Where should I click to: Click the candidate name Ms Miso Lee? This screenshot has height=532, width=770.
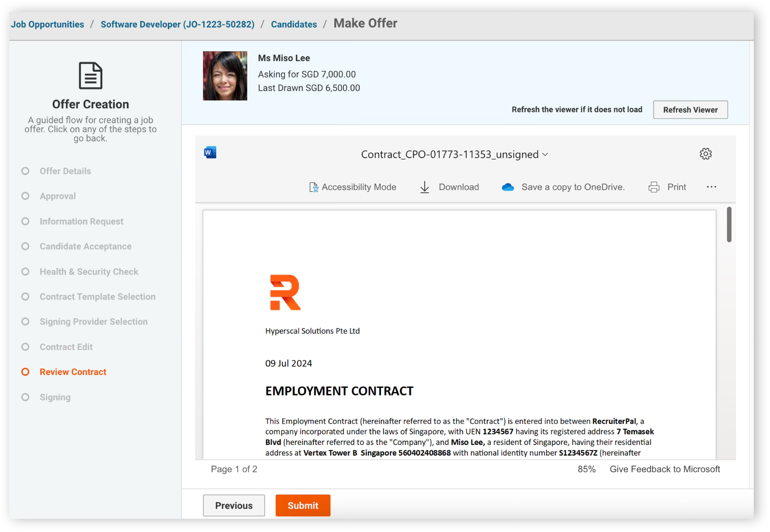click(x=284, y=58)
